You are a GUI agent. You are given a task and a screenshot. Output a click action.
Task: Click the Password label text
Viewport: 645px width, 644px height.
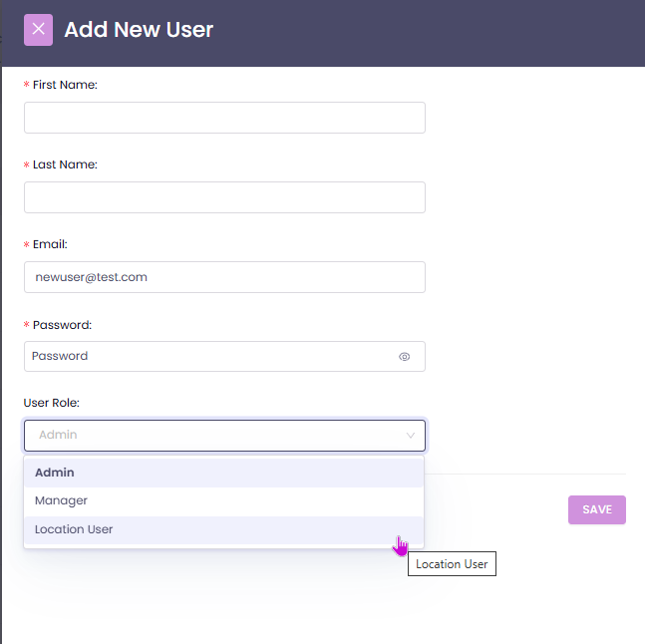pyautogui.click(x=62, y=325)
